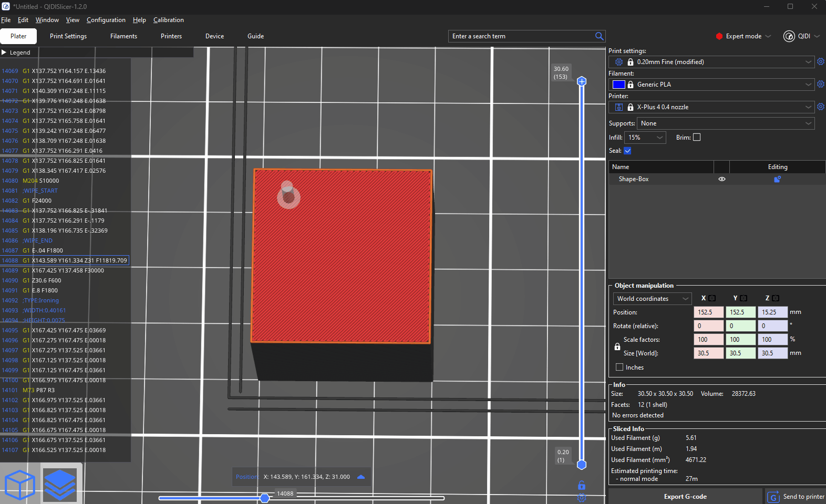This screenshot has width=826, height=504.
Task: Open the Calibration menu
Action: 168,20
